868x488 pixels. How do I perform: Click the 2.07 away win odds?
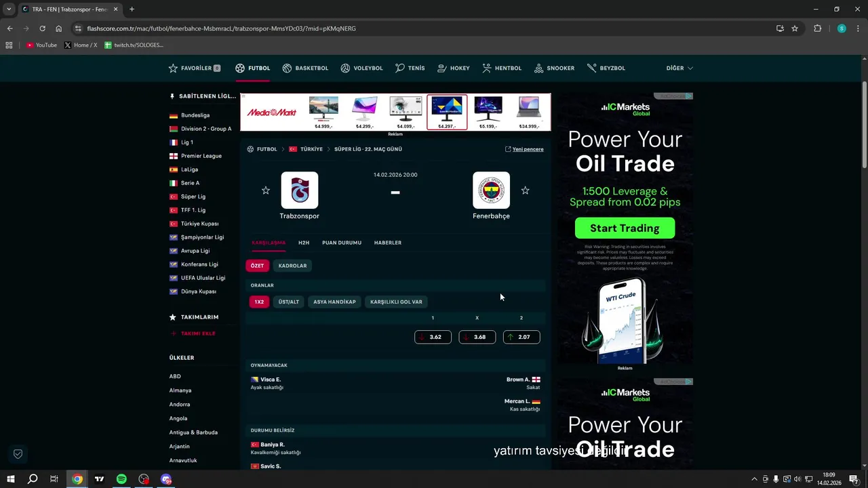click(x=521, y=337)
